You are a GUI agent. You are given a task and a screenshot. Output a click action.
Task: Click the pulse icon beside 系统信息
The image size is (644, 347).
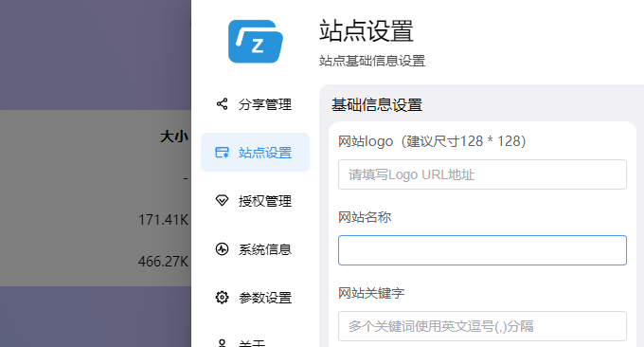pyautogui.click(x=222, y=249)
